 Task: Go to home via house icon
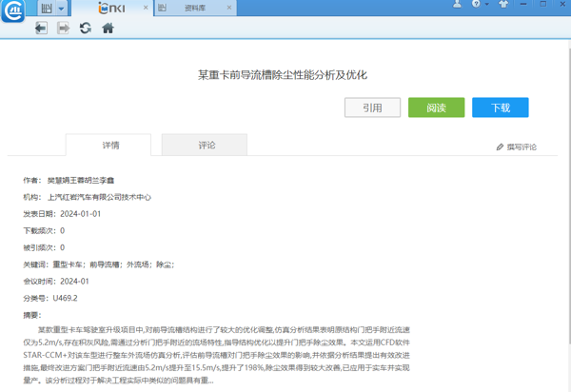click(108, 29)
